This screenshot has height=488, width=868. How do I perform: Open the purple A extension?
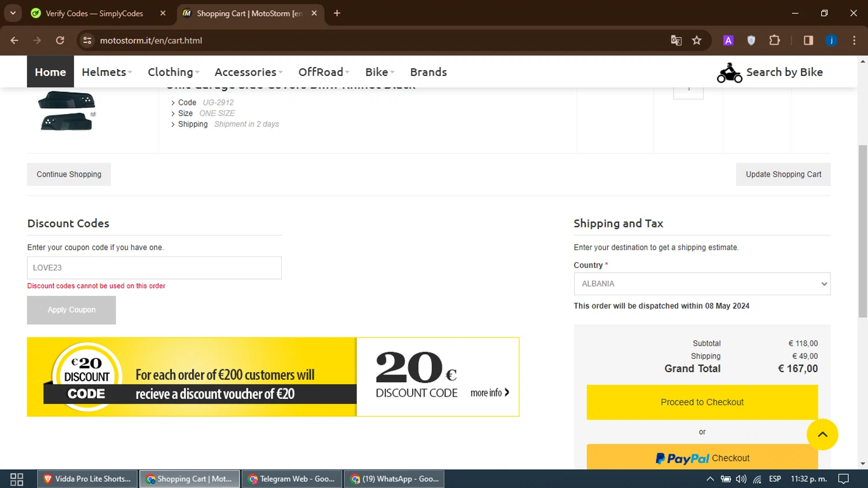(x=729, y=41)
